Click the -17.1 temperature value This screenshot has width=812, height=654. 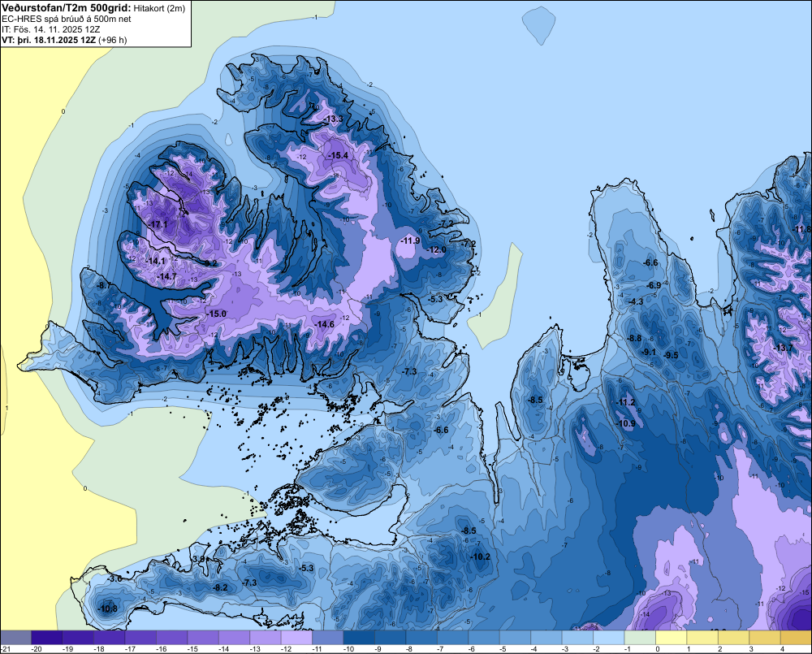(x=158, y=224)
